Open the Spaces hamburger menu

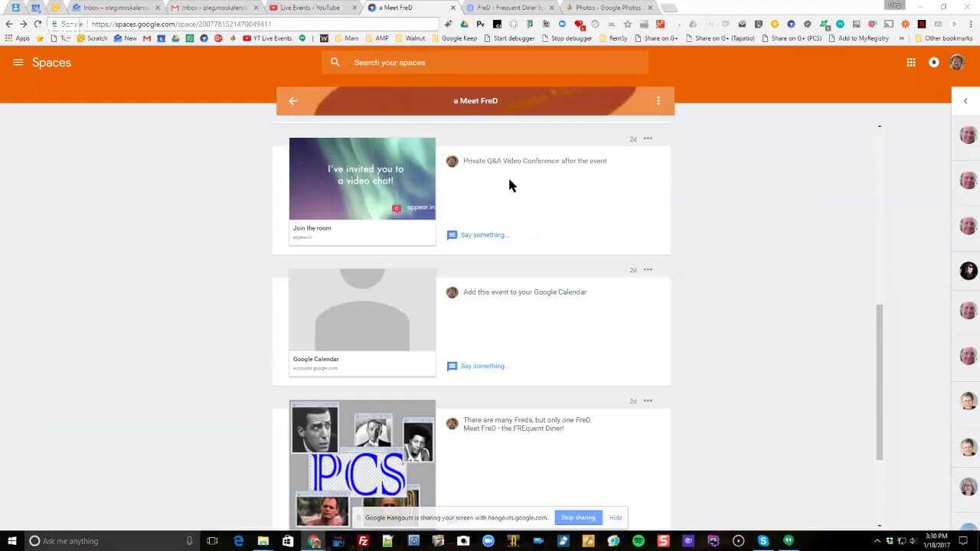coord(18,63)
